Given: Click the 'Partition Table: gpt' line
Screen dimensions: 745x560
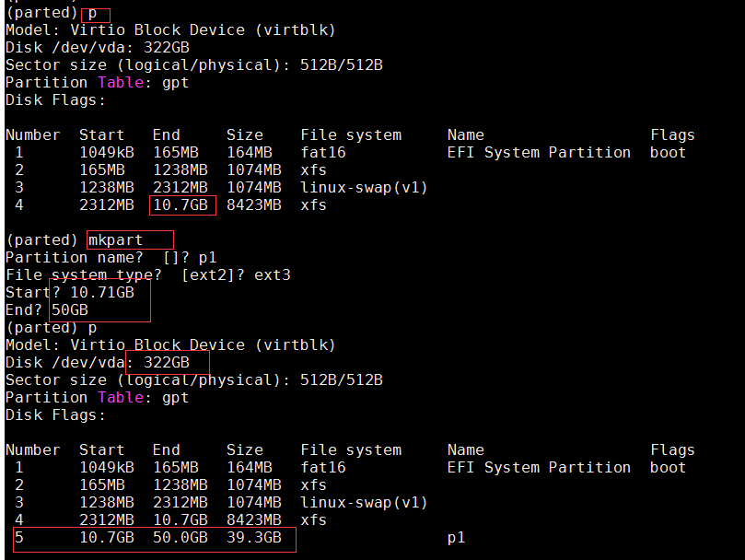Looking at the screenshot, I should pyautogui.click(x=92, y=82).
